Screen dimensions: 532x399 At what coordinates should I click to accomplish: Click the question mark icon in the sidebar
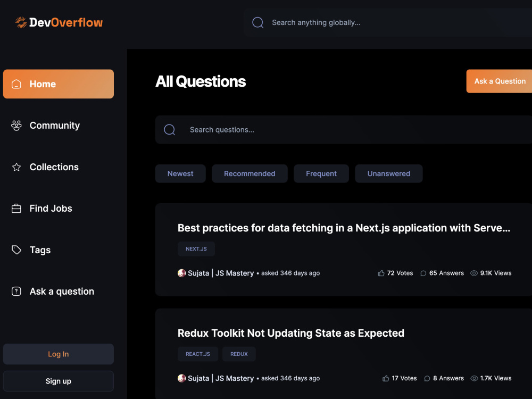[16, 292]
